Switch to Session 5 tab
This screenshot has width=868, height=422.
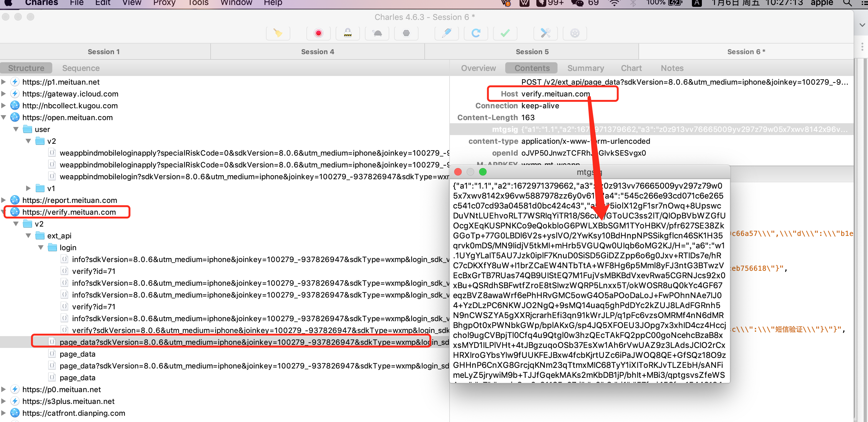pyautogui.click(x=532, y=52)
